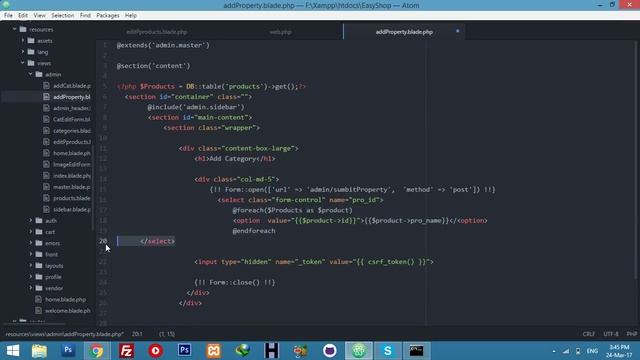Open the Edit menu
640x360 pixels.
coord(23,16)
